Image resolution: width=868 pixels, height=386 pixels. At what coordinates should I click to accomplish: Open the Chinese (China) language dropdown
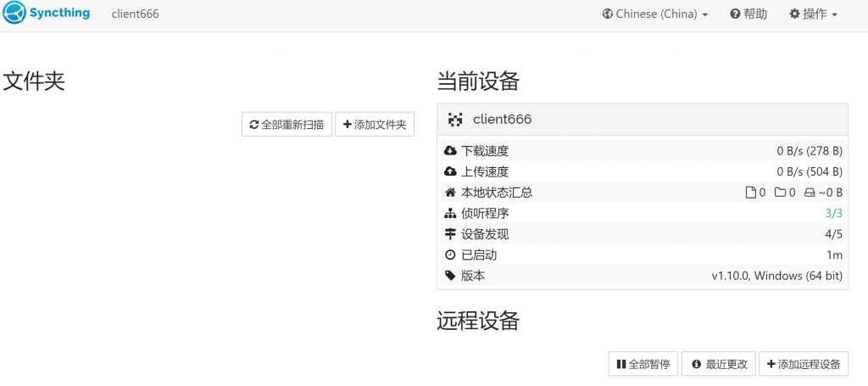pyautogui.click(x=655, y=14)
